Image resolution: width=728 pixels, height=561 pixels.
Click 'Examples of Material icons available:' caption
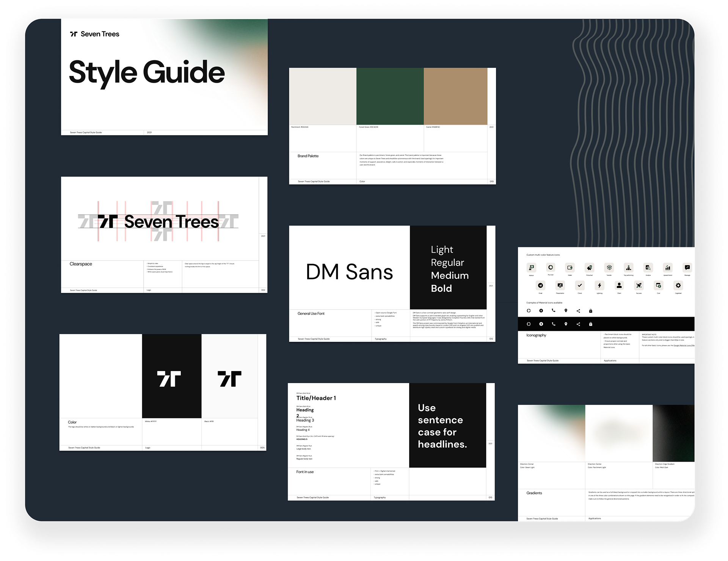[544, 303]
